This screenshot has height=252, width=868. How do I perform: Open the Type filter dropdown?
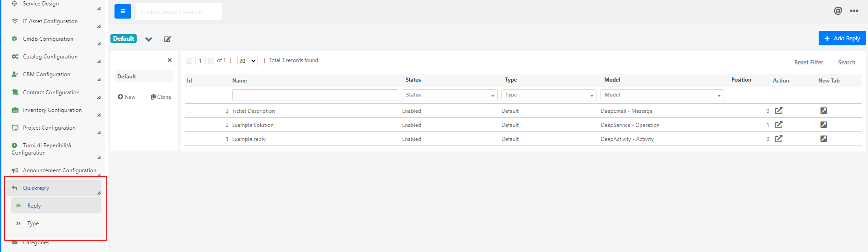coord(549,95)
